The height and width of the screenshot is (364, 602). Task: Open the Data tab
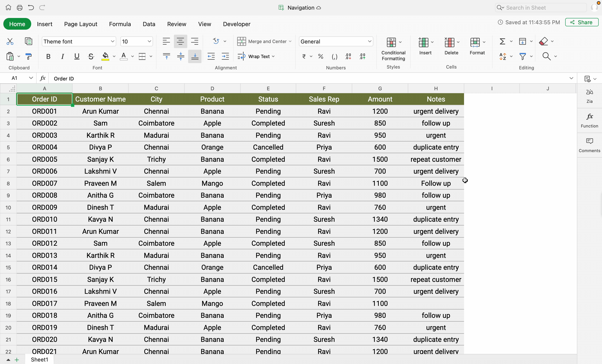coord(149,24)
